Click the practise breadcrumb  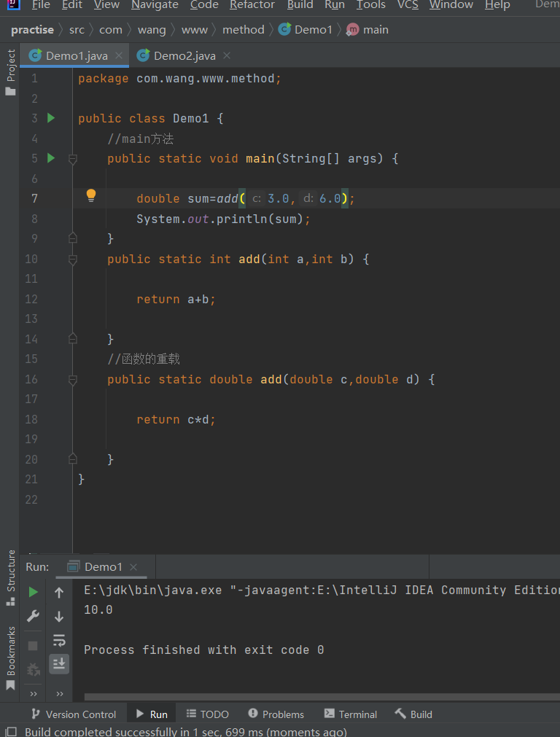click(32, 30)
